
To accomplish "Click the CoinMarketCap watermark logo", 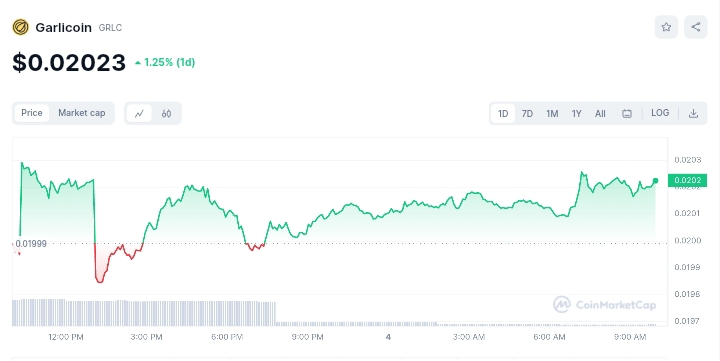I will click(x=604, y=305).
